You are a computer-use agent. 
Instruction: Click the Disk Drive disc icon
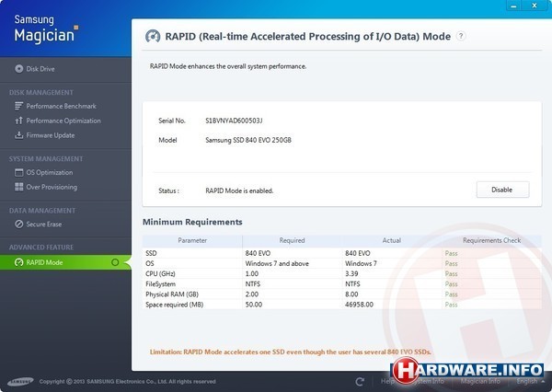[x=19, y=69]
